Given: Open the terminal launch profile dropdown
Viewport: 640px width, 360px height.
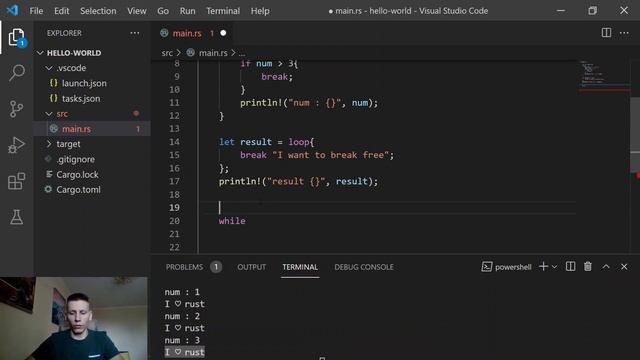Looking at the screenshot, I should (554, 267).
